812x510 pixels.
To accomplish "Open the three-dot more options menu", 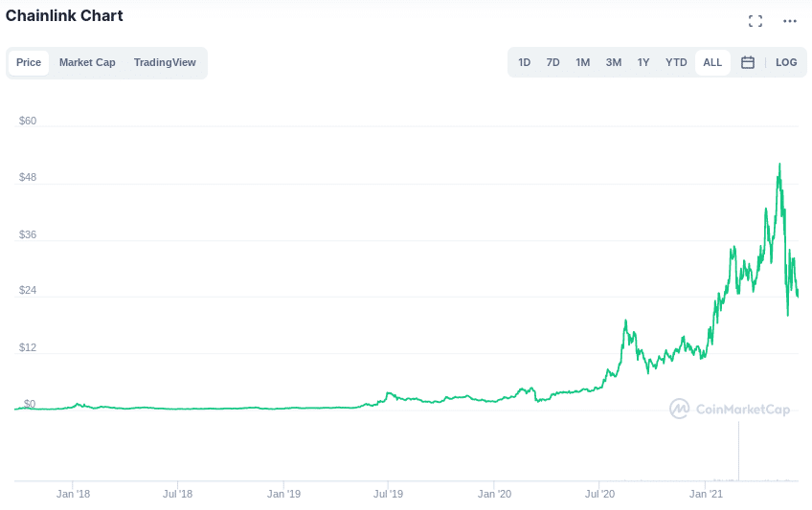I will [x=790, y=21].
